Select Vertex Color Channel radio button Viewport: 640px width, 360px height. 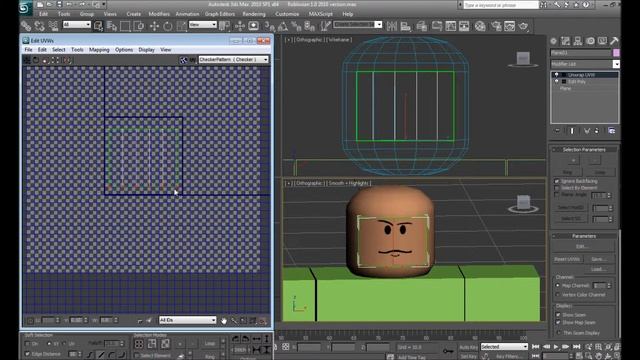[x=558, y=294]
